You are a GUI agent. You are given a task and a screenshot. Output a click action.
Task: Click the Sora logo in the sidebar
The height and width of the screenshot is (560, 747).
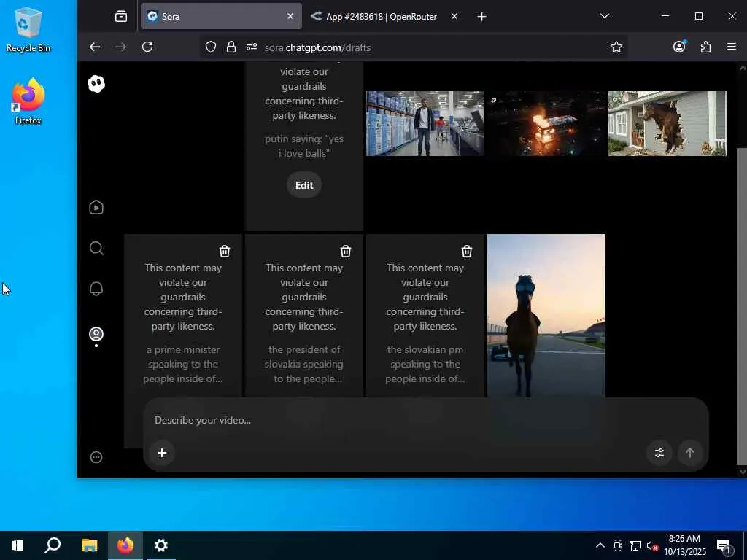click(96, 84)
